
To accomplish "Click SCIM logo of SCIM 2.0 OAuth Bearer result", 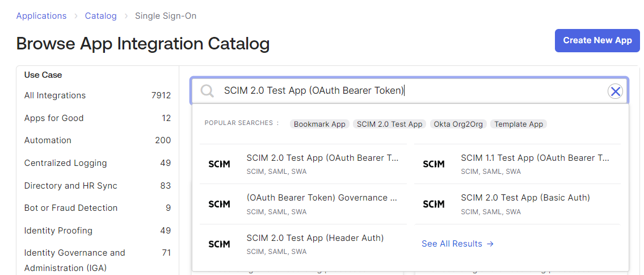I will click(x=220, y=164).
